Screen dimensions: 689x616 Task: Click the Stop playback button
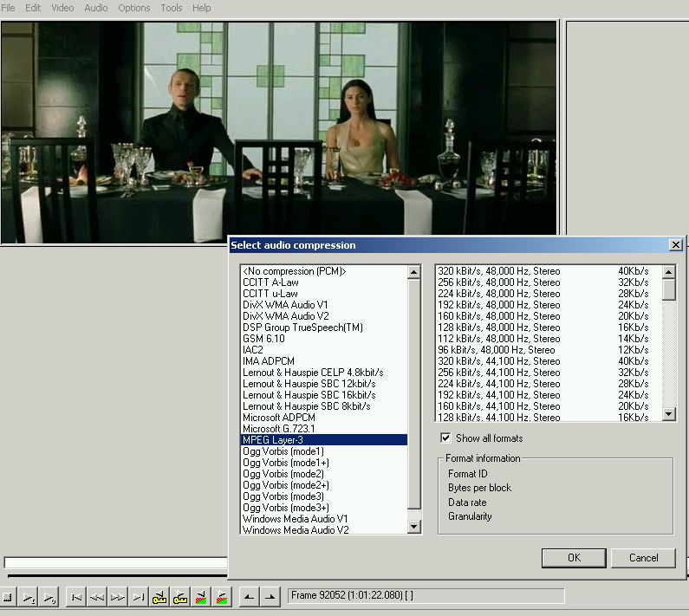pos(7,597)
